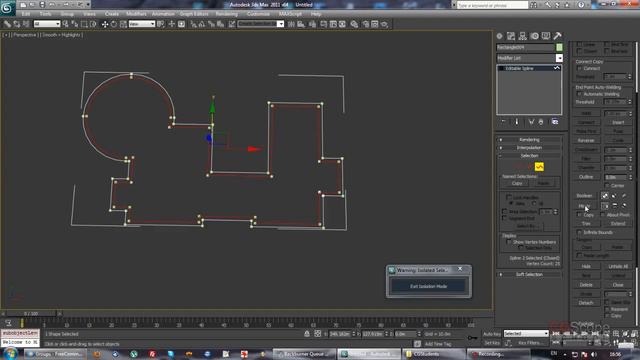
Task: Click the Pin Stack icon
Action: (503, 122)
